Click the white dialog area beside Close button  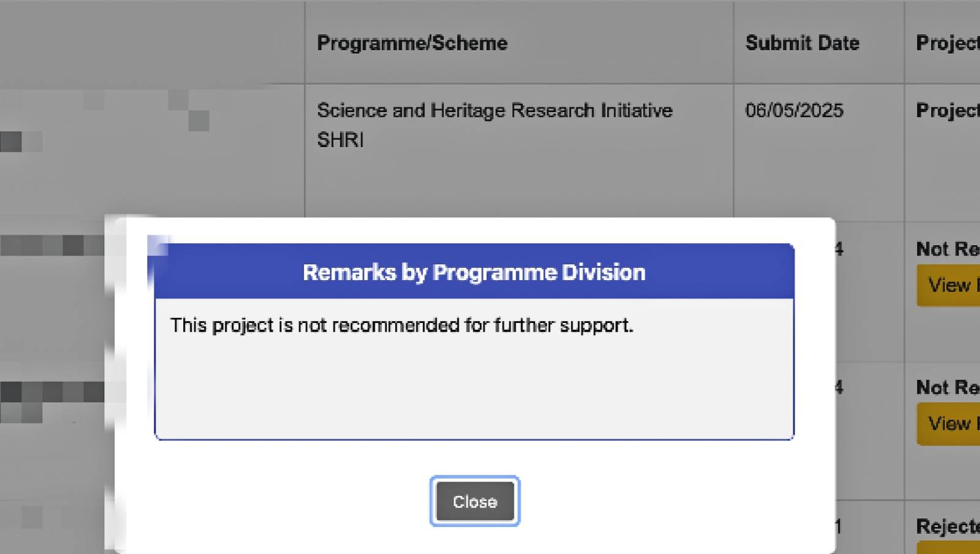643,501
